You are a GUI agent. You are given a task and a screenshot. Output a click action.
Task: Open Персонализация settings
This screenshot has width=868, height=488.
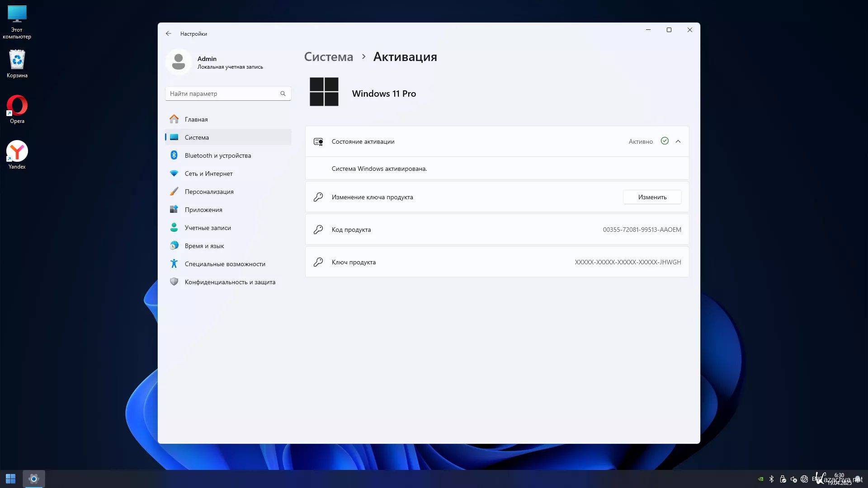click(x=209, y=192)
